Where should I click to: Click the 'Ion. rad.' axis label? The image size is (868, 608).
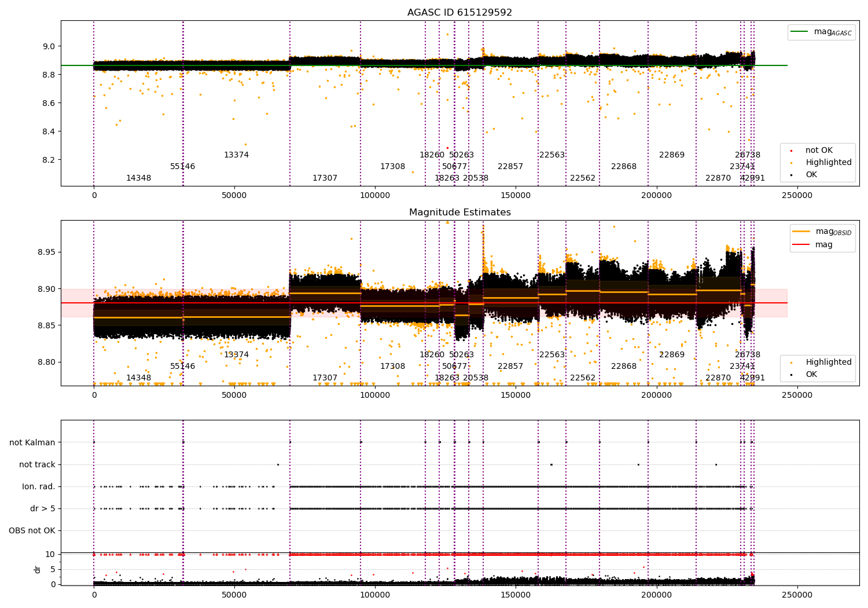point(39,487)
